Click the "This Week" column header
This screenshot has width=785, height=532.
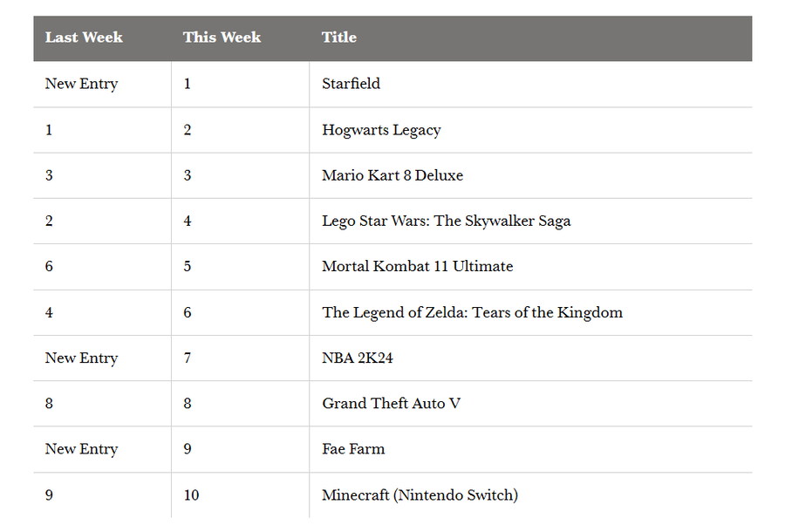[x=222, y=38]
